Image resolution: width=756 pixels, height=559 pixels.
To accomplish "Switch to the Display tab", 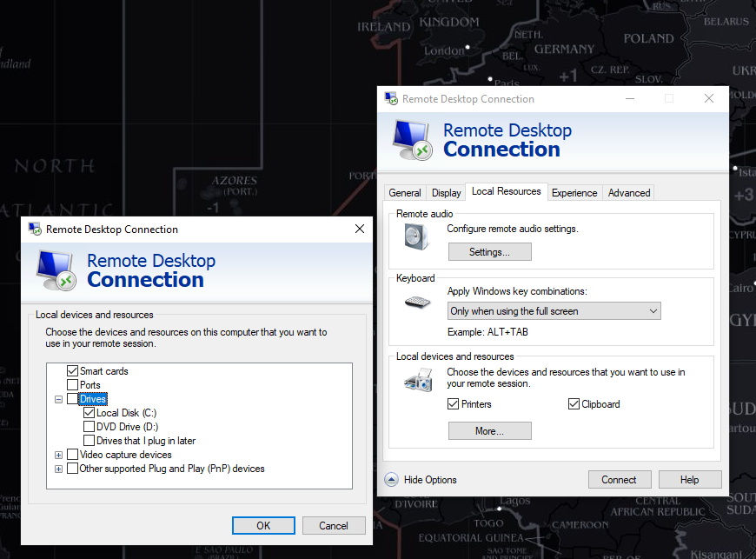I will (446, 193).
